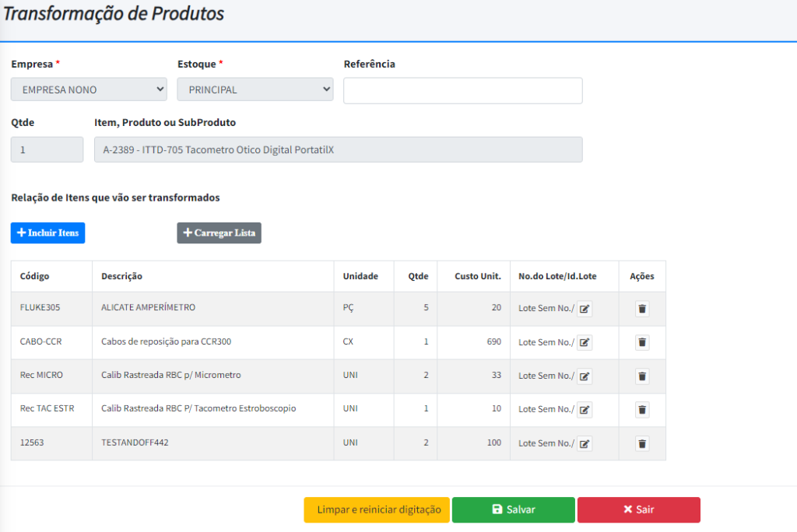The width and height of the screenshot is (797, 532).
Task: Click the Unidade column header
Action: click(x=360, y=276)
